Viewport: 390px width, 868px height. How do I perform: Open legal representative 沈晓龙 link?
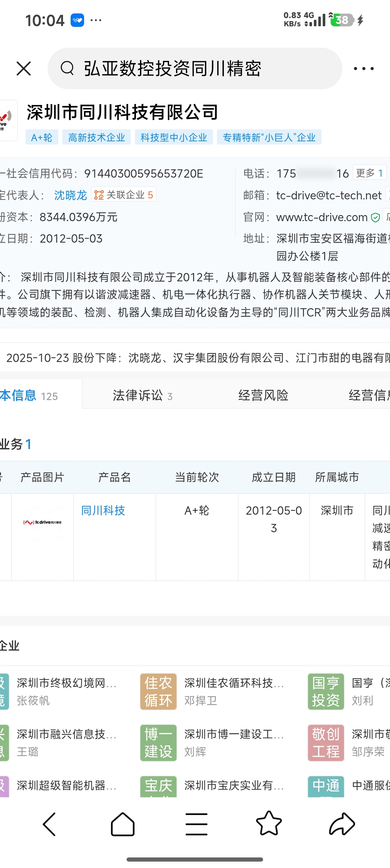(70, 195)
